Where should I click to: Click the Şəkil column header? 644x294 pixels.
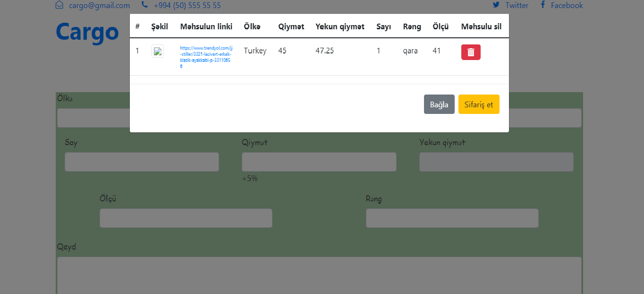coord(160,26)
